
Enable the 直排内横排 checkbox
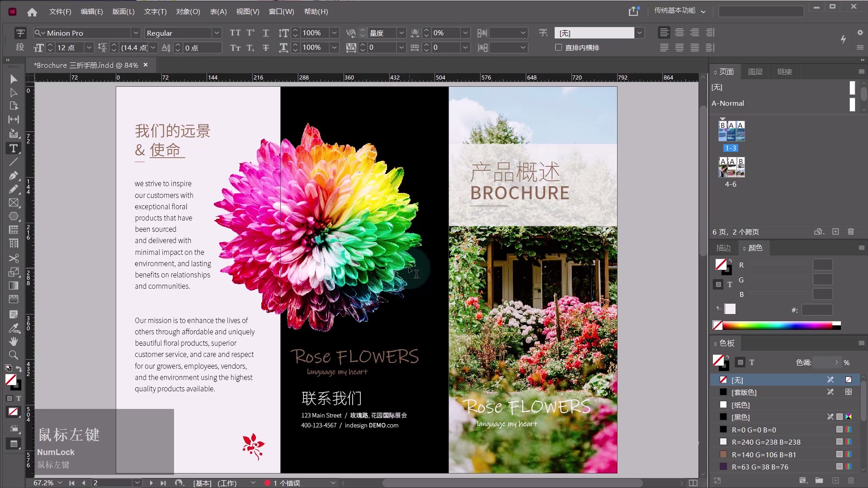point(559,47)
